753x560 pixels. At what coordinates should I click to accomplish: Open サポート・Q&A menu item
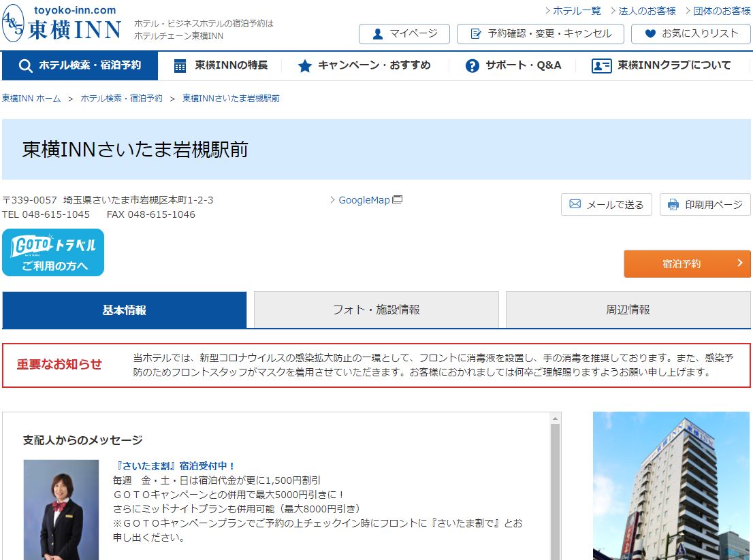click(x=513, y=66)
